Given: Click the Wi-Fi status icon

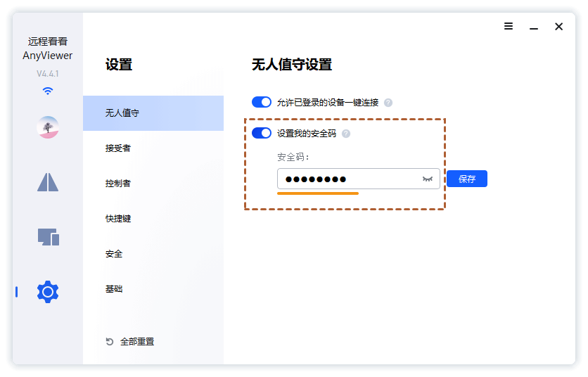Looking at the screenshot, I should tap(48, 91).
